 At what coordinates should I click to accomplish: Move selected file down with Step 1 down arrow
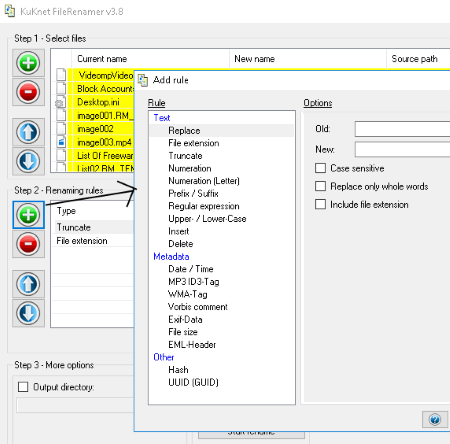point(28,161)
